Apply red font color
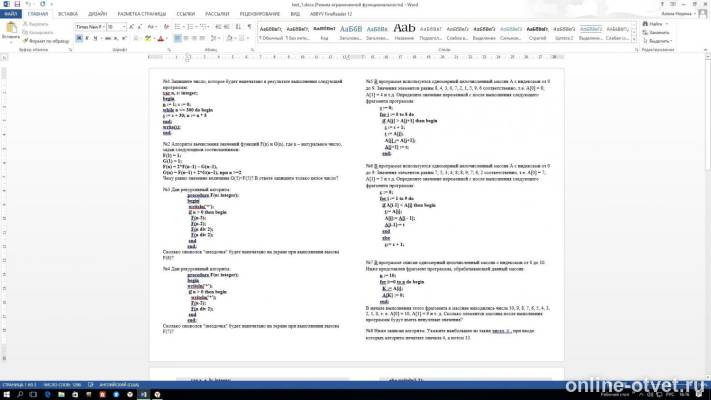This screenshot has height=400, width=711. [x=160, y=39]
